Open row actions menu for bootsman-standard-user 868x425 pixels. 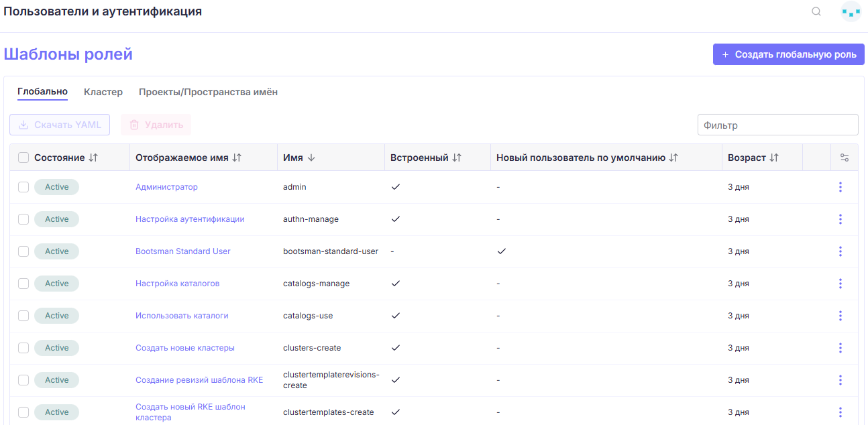coord(840,251)
